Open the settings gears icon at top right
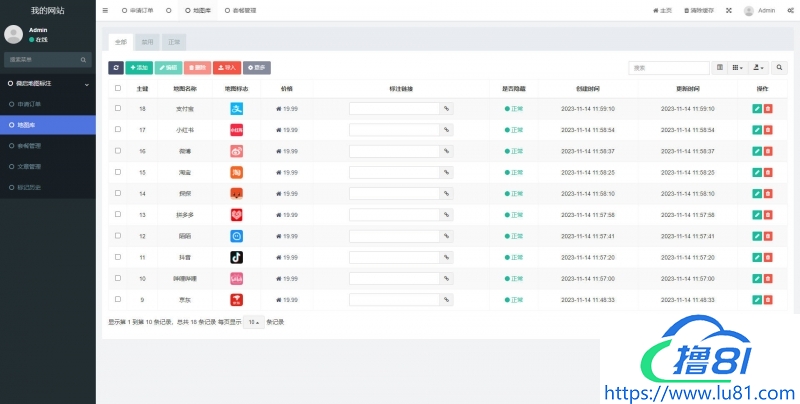 [791, 10]
